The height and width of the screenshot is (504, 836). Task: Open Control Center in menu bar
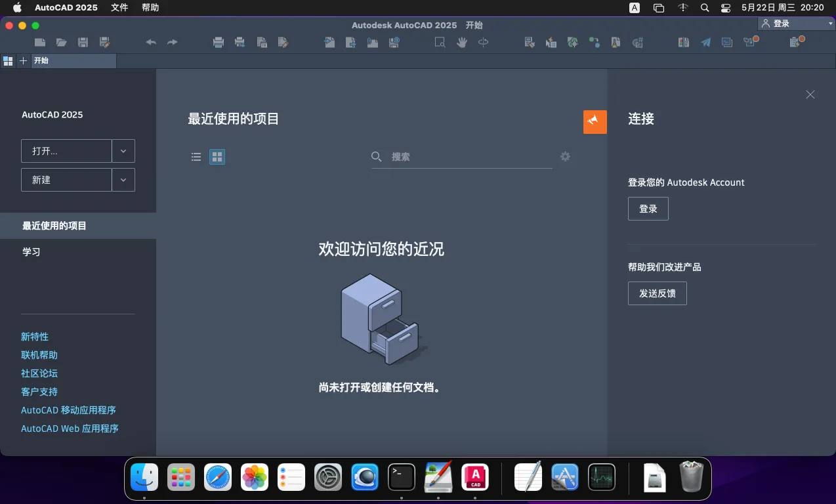[x=726, y=8]
